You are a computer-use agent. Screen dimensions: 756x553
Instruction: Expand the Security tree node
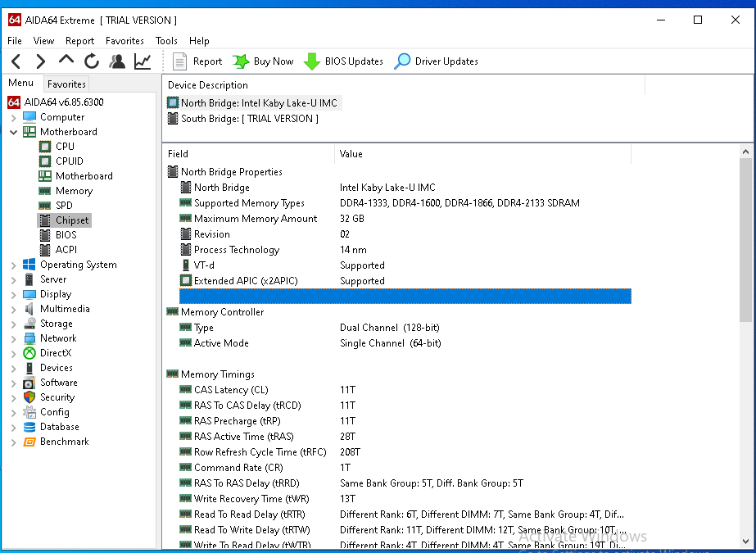tap(13, 398)
